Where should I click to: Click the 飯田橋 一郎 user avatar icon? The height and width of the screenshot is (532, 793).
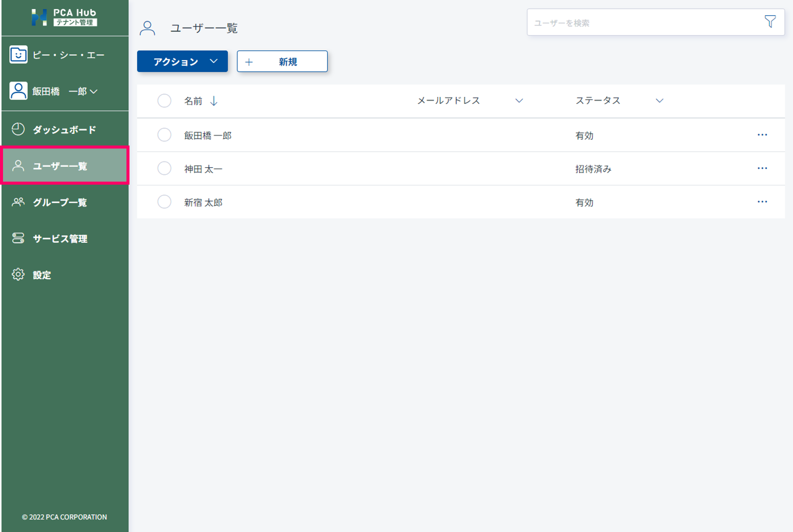[18, 91]
